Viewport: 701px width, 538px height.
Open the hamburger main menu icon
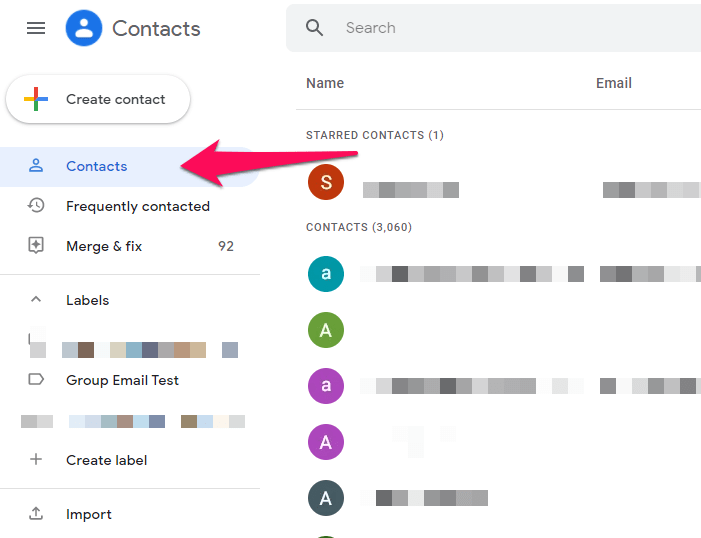pos(36,28)
